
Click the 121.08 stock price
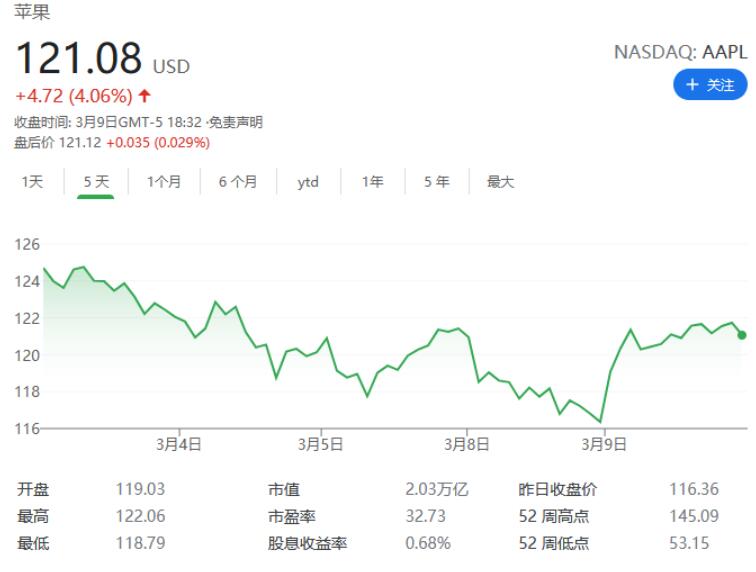[x=79, y=58]
